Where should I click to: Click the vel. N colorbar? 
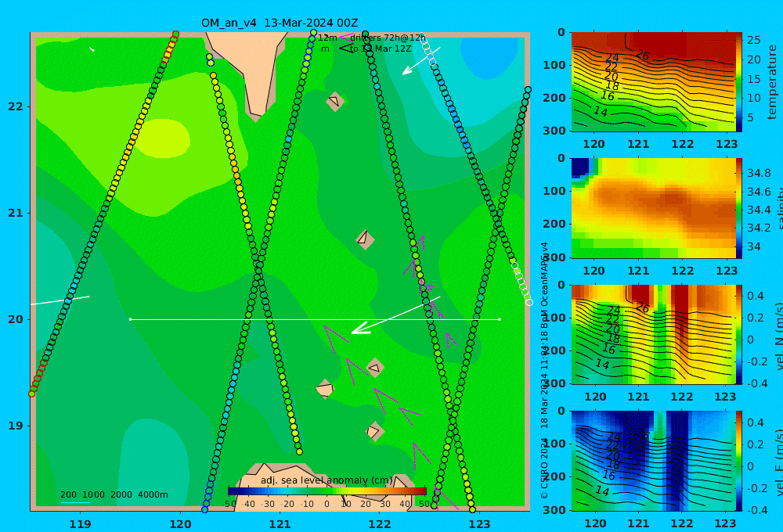739,334
